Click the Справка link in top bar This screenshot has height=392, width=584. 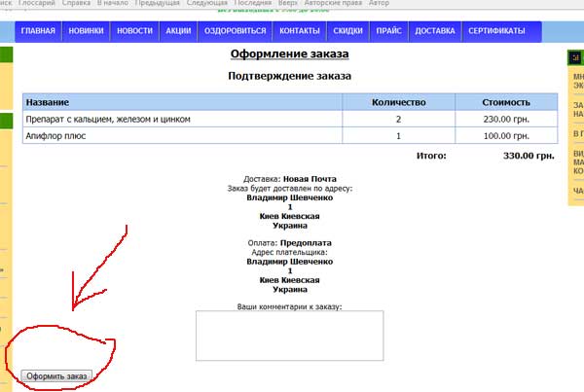pyautogui.click(x=76, y=3)
